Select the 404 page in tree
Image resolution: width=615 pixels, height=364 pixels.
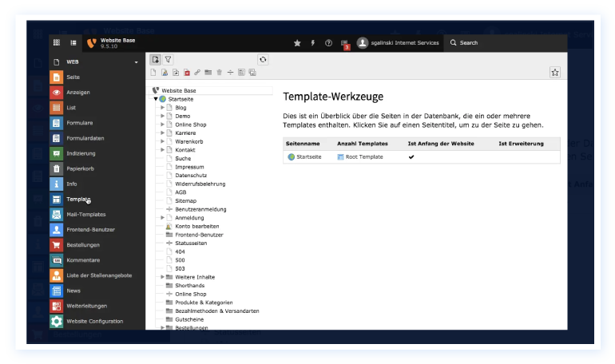(180, 251)
